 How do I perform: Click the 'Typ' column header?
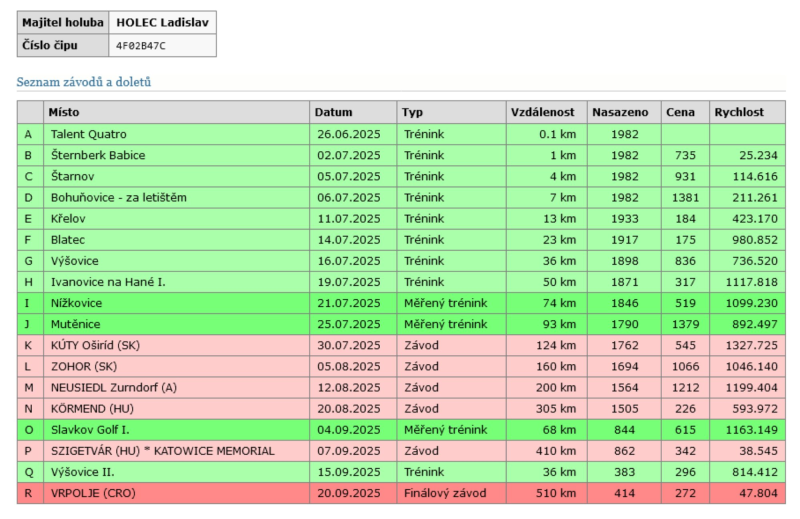pyautogui.click(x=412, y=112)
